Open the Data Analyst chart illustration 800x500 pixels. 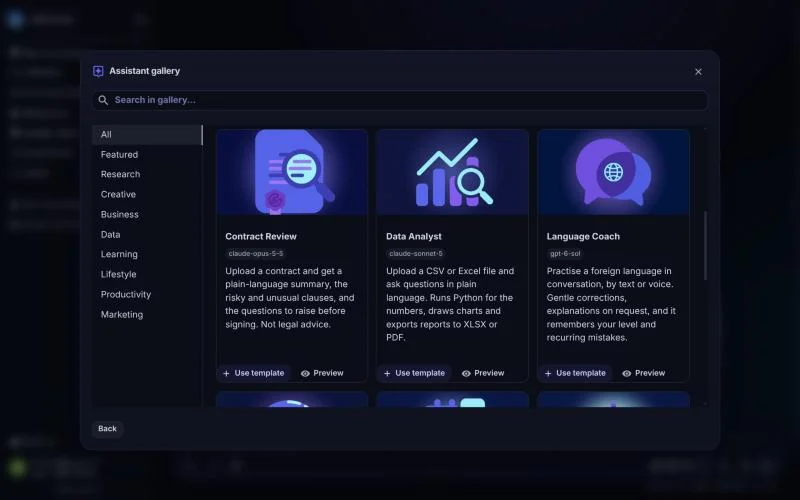pyautogui.click(x=453, y=172)
